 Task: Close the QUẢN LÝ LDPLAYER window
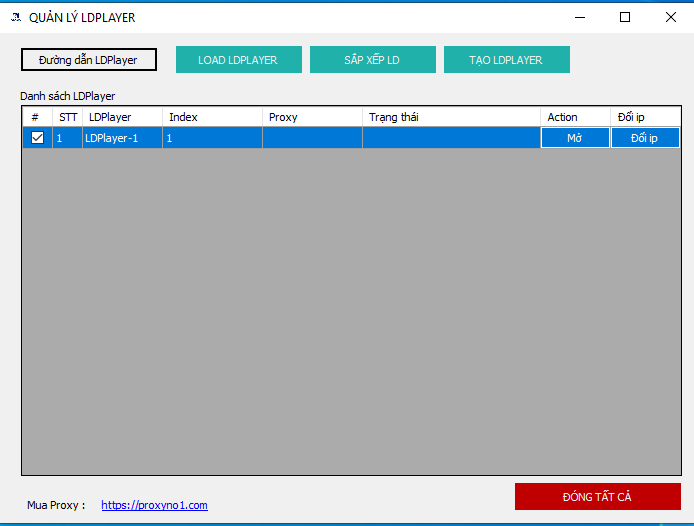(671, 17)
